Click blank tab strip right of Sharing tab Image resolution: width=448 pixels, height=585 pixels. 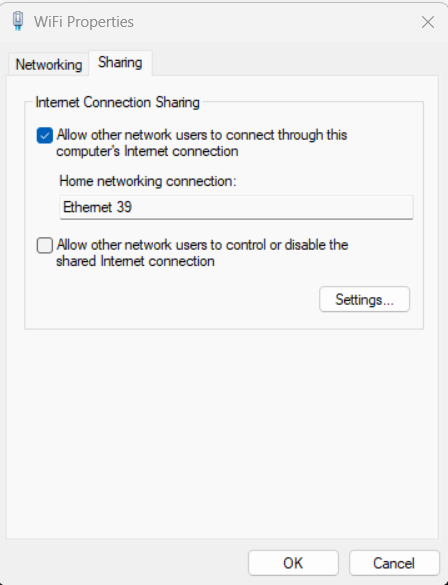pos(295,63)
